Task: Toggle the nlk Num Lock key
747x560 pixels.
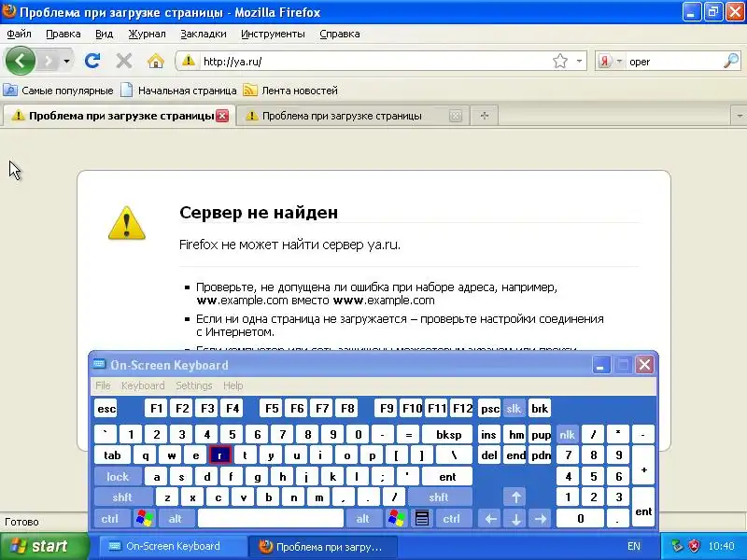Action: pos(567,434)
